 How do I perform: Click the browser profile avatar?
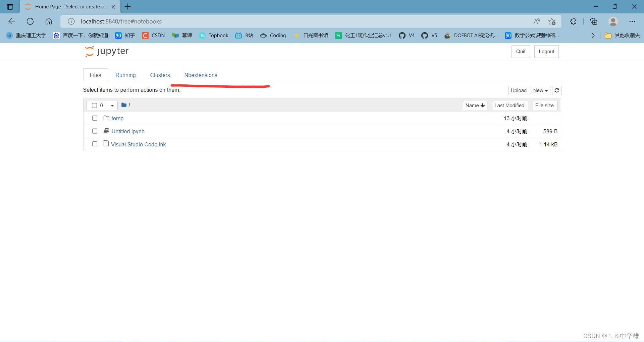[613, 21]
